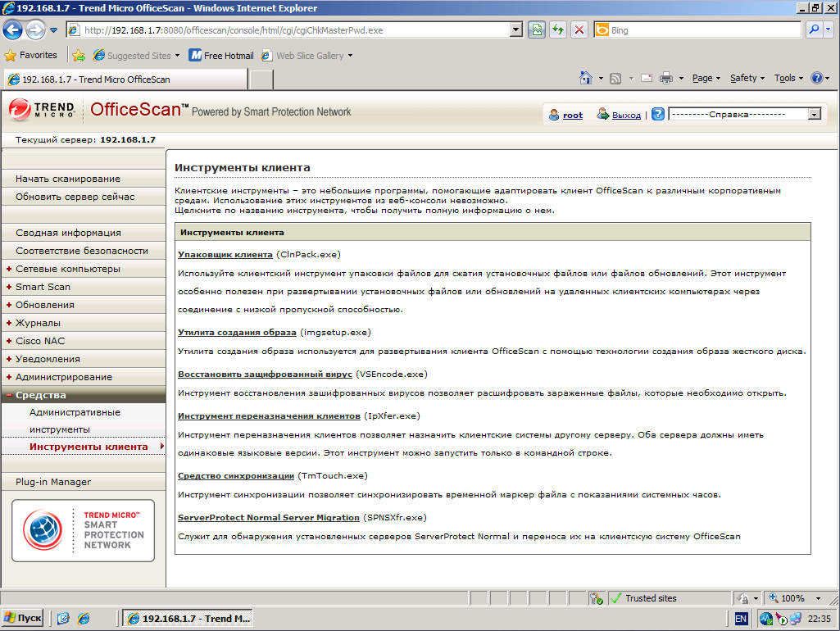Open the Упаковщик клиента tool link

coord(225,254)
